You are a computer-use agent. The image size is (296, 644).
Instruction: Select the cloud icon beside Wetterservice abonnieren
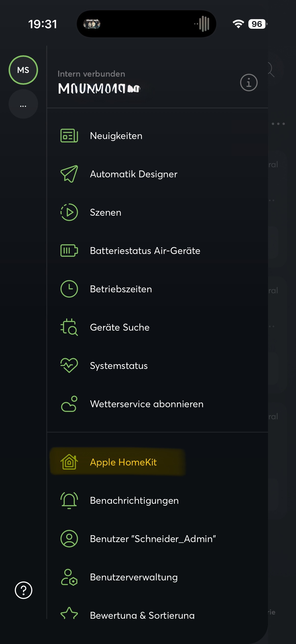coord(69,404)
